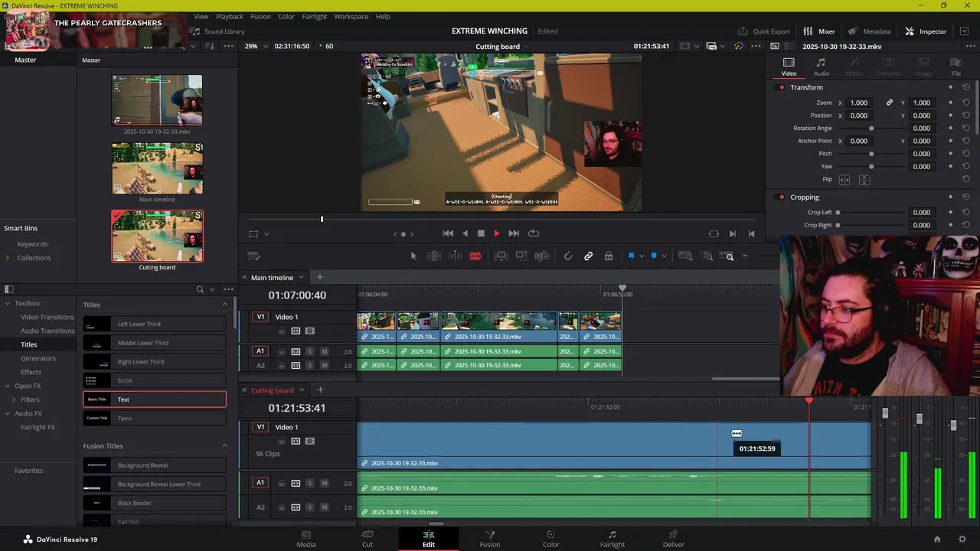
Task: Select Generators in Toolbox
Action: pos(38,358)
